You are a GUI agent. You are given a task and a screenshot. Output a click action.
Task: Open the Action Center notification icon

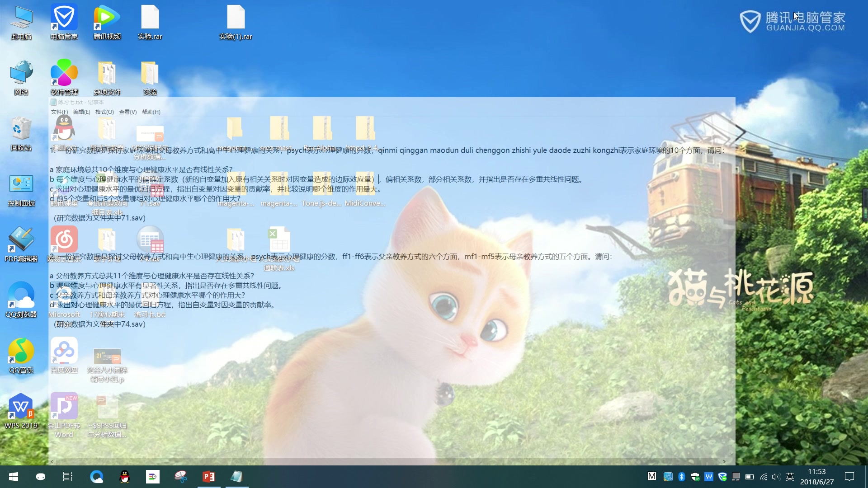click(x=849, y=477)
